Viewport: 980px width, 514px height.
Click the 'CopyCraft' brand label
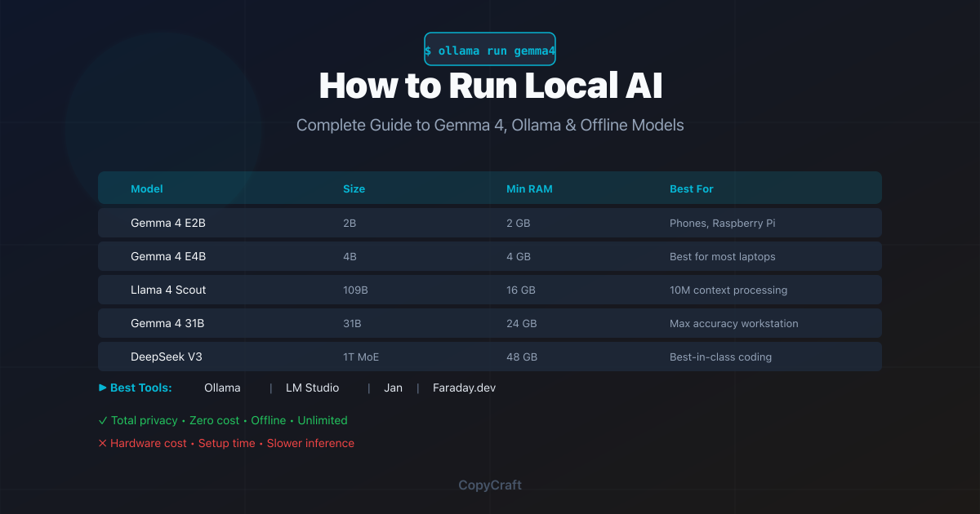click(490, 485)
